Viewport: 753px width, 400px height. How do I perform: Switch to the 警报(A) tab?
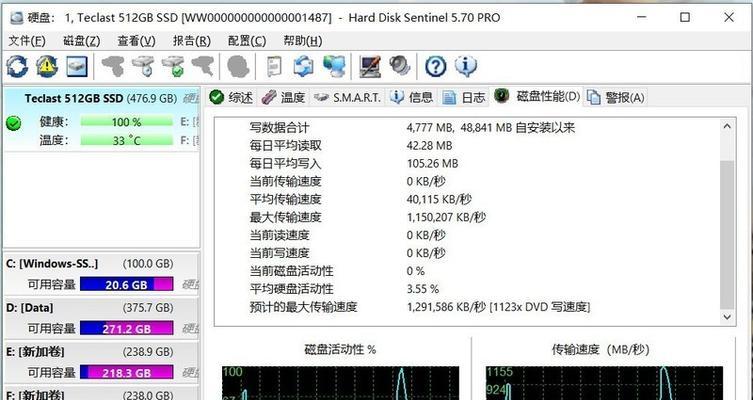pos(616,97)
